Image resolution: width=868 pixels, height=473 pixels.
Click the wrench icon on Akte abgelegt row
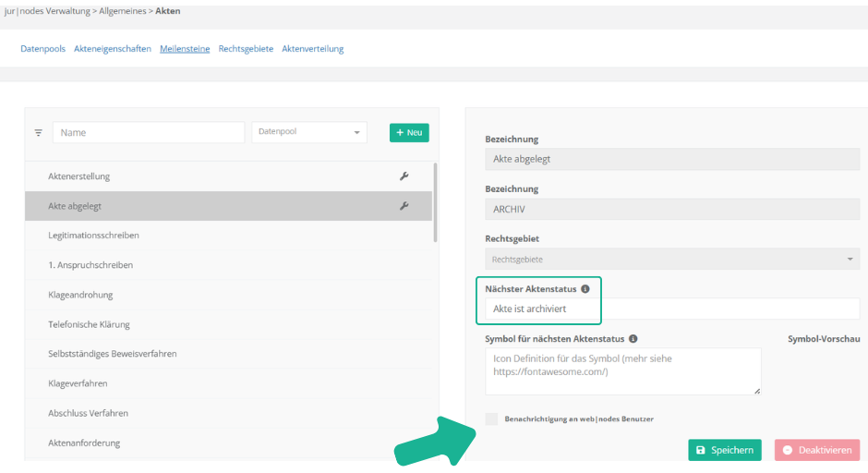tap(404, 206)
